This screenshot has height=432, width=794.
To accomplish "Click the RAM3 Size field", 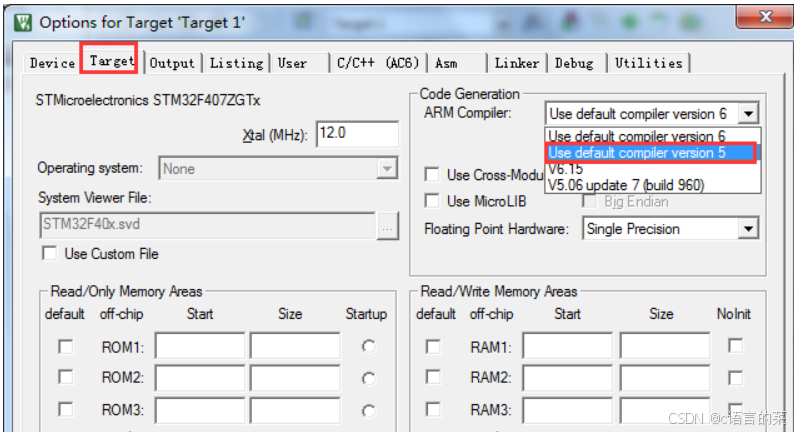I will click(x=665, y=410).
